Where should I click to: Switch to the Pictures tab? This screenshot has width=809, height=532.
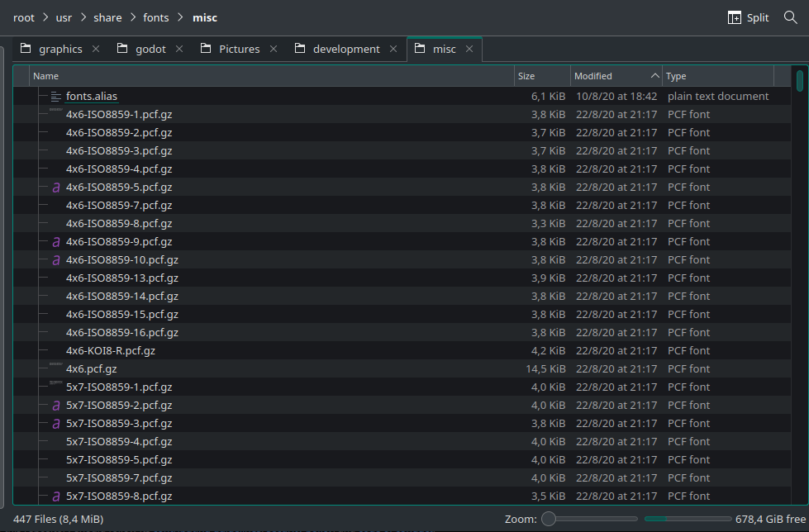pos(240,49)
